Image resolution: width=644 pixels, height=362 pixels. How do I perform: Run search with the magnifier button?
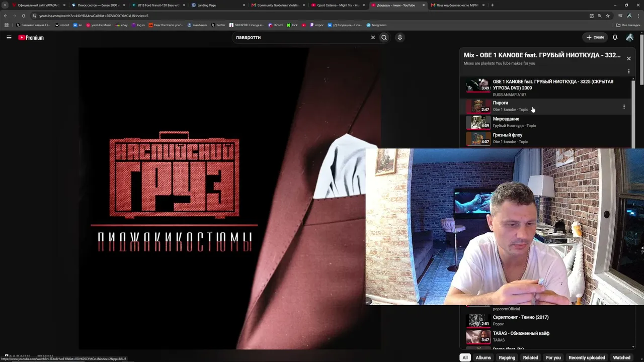coord(384,37)
